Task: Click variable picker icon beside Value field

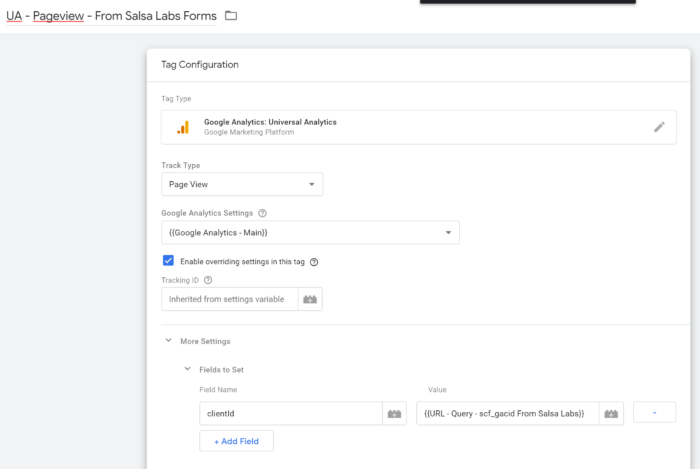Action: tap(611, 412)
